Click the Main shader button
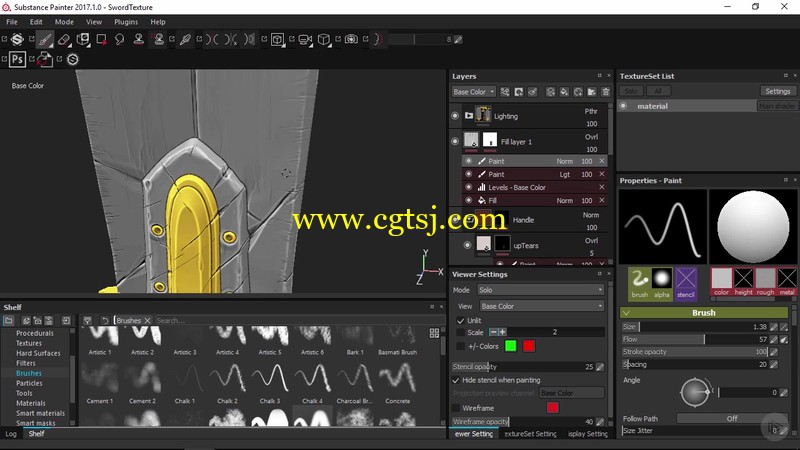This screenshot has width=800, height=450. point(776,106)
